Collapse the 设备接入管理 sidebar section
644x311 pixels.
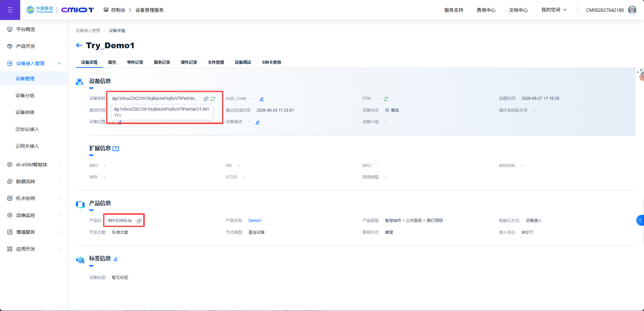[x=59, y=63]
